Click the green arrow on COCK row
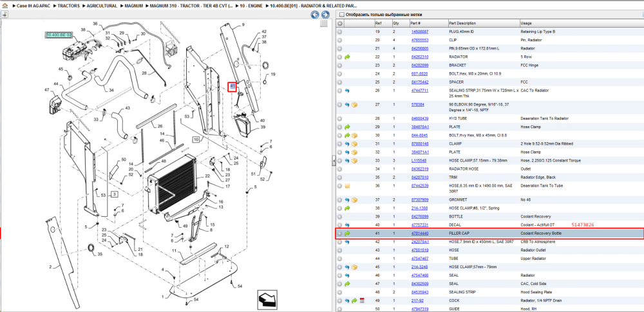 (x=354, y=300)
